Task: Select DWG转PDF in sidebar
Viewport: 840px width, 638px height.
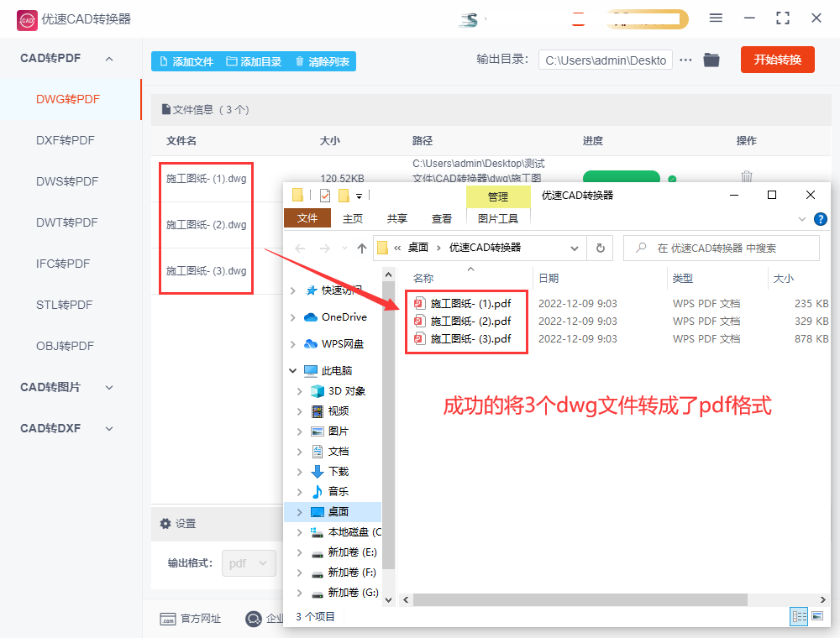Action: pyautogui.click(x=68, y=99)
